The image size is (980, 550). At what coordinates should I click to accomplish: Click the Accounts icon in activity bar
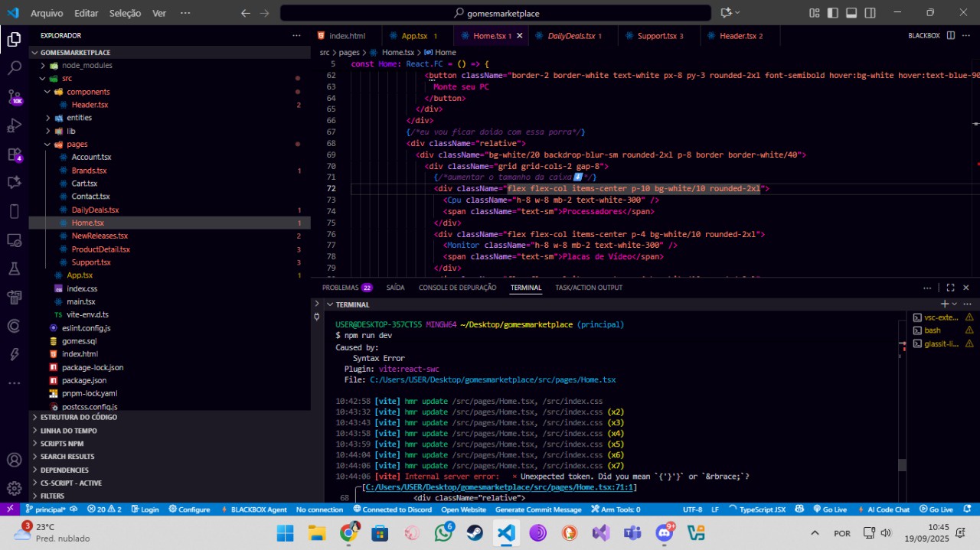14,461
